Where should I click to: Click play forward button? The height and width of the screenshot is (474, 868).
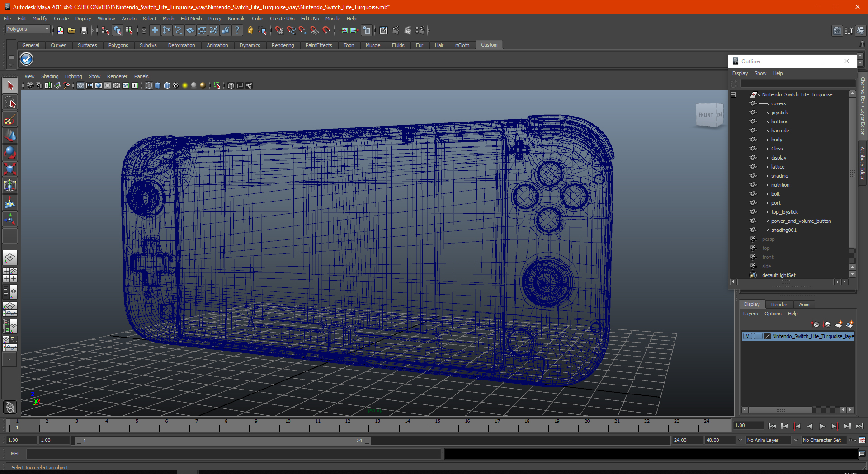822,426
